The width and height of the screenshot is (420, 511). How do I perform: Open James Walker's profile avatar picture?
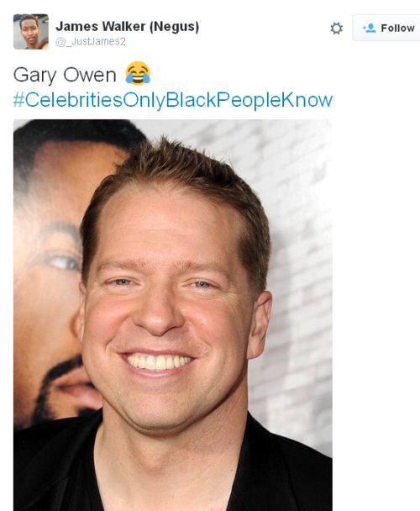31,32
